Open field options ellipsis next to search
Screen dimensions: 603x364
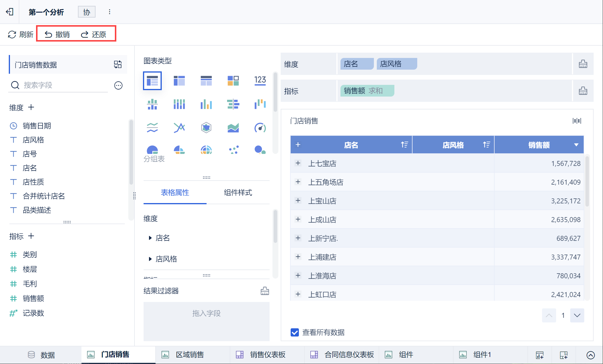(x=118, y=85)
